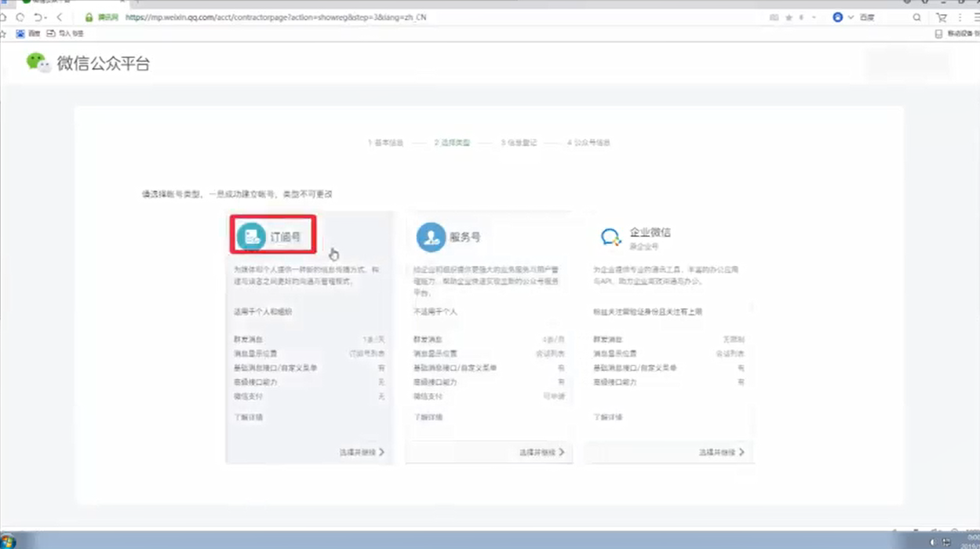Reload the page with refresh icon
The width and height of the screenshot is (980, 549).
[21, 17]
